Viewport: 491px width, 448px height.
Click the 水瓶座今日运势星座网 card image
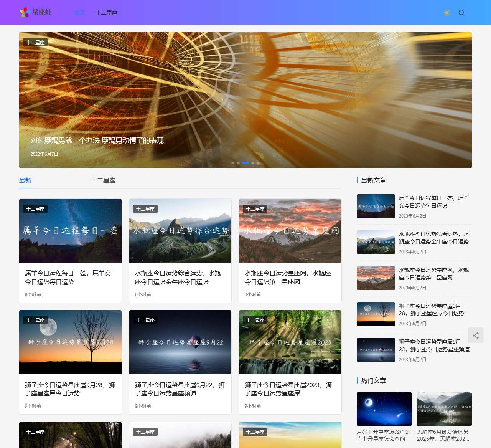pyautogui.click(x=290, y=231)
